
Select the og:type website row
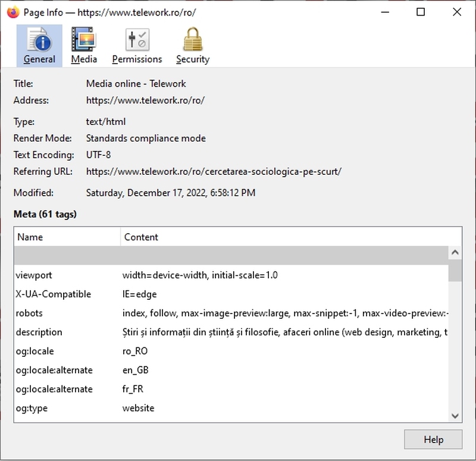pyautogui.click(x=231, y=408)
